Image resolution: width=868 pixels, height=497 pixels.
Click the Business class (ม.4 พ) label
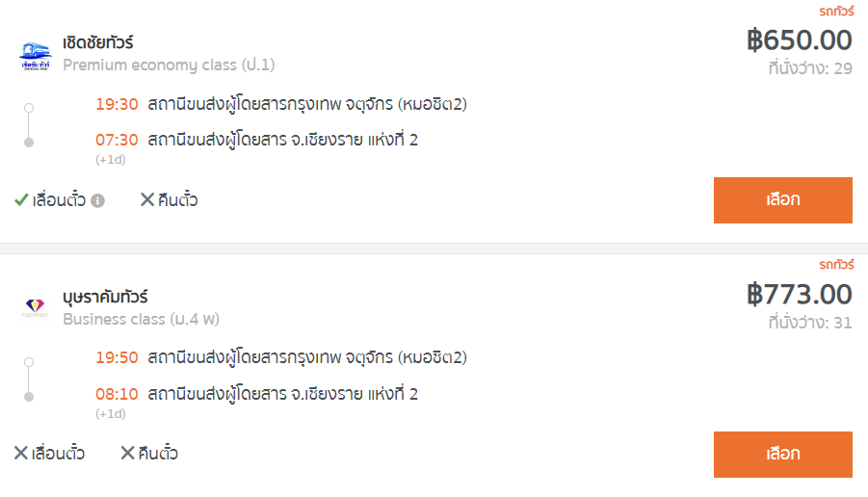pos(142,320)
